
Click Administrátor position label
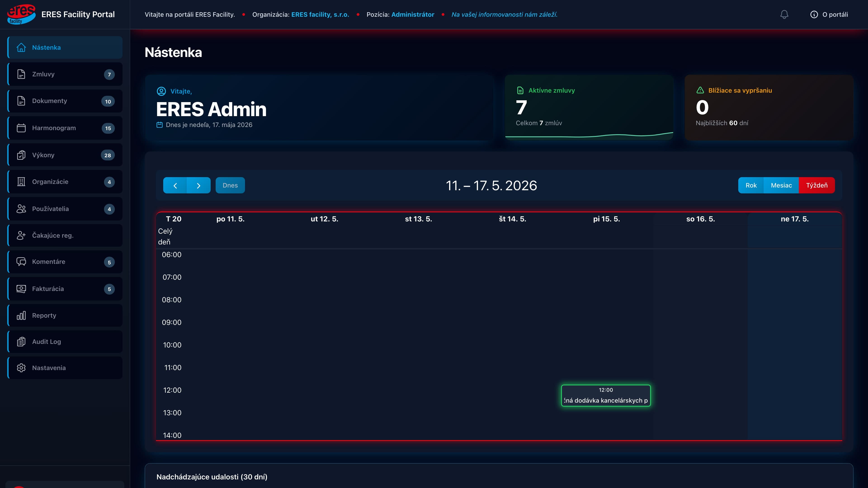[x=413, y=14]
